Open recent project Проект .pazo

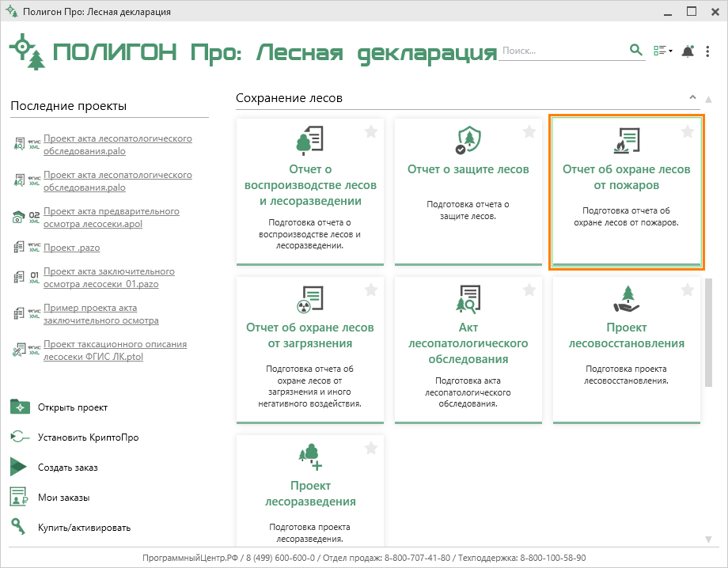coord(71,248)
